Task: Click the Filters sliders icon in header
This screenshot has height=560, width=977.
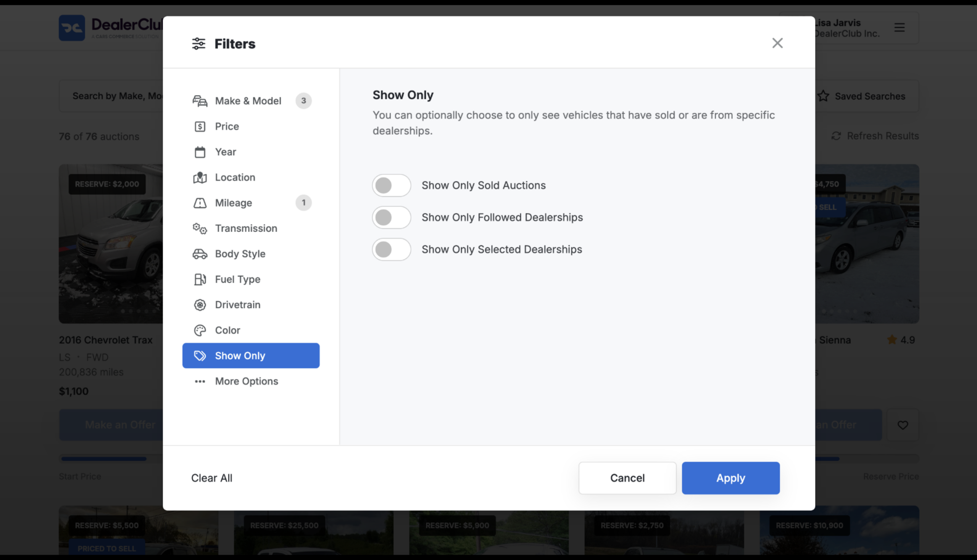Action: click(198, 43)
